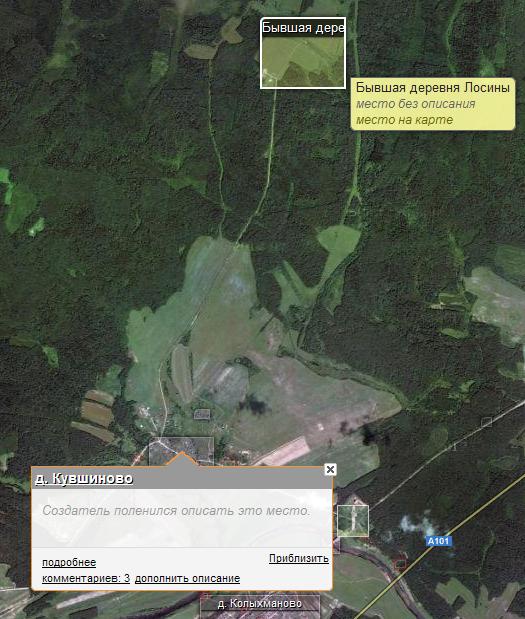The image size is (525, 619).
Task: Select the д. Колыхманово place label
Action: pyautogui.click(x=260, y=604)
